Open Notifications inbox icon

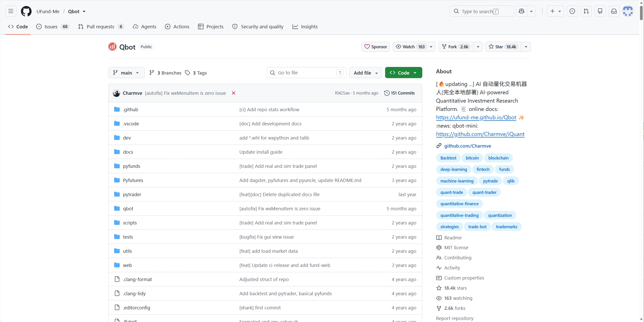click(x=614, y=11)
